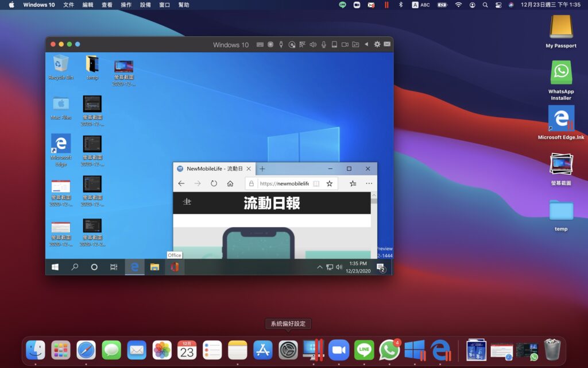
Task: Click the speaker sound icon in Parallels toolbar
Action: pyautogui.click(x=313, y=44)
